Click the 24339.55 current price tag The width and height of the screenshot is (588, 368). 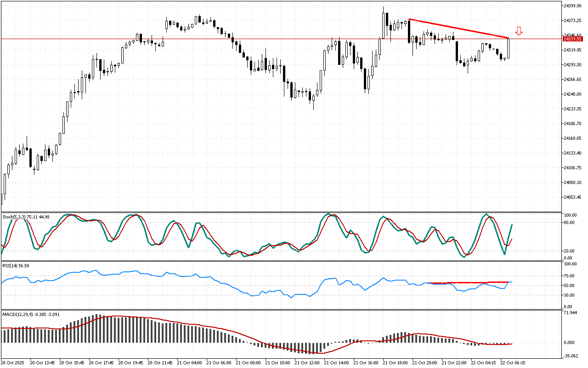point(572,39)
